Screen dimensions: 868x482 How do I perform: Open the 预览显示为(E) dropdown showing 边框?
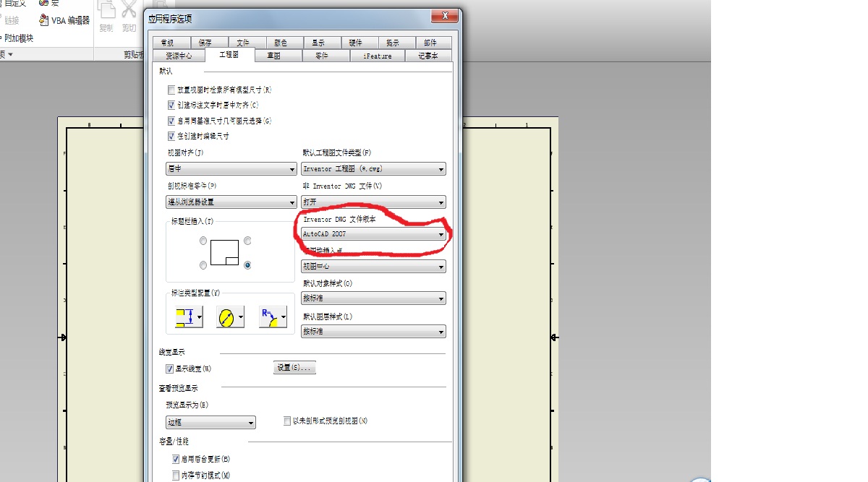click(x=250, y=422)
